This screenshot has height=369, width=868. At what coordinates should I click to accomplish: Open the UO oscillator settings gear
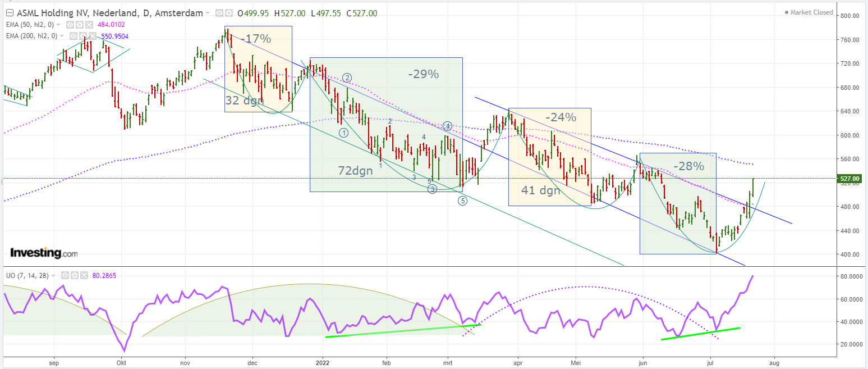pyautogui.click(x=74, y=275)
